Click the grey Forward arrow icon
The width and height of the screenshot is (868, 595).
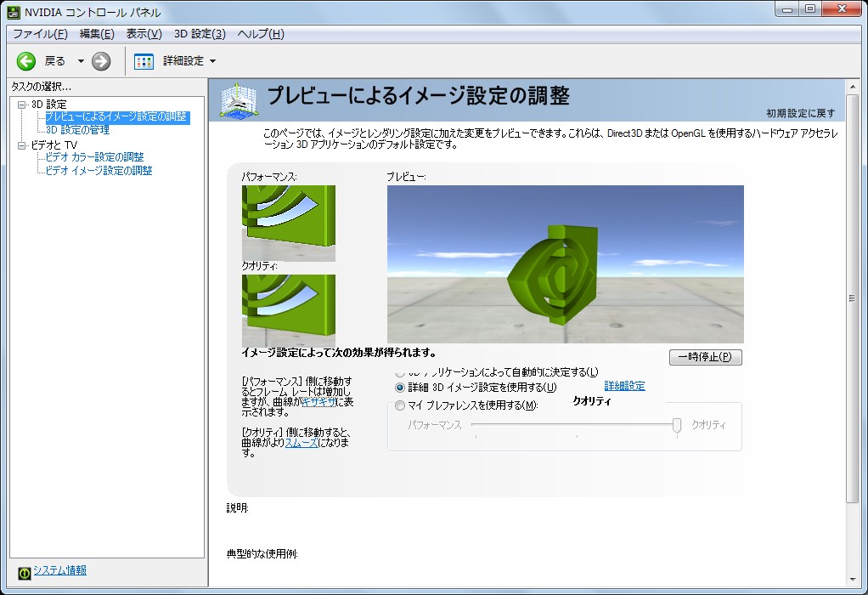(101, 61)
